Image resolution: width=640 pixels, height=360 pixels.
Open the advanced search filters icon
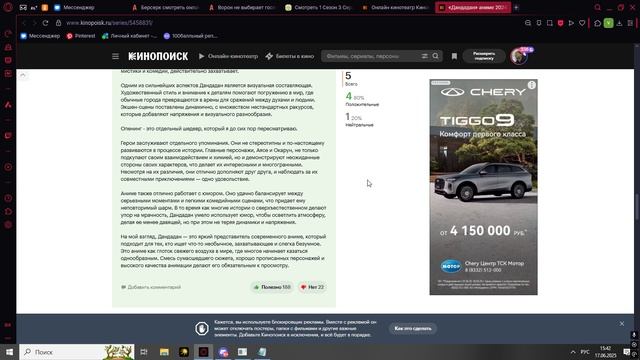(x=424, y=56)
